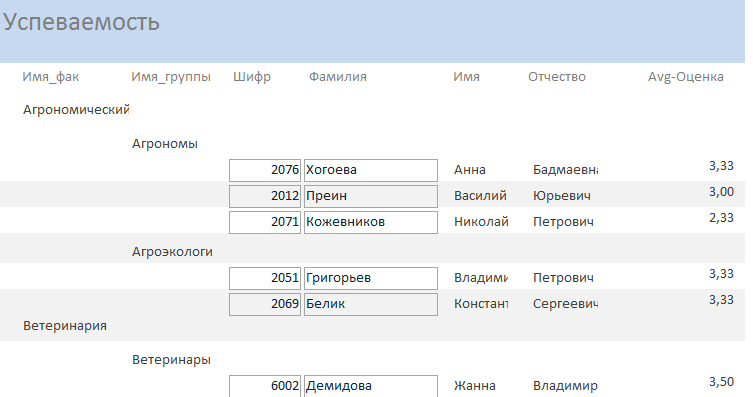The height and width of the screenshot is (397, 753).
Task: Select the surname field Кожевников
Action: click(x=371, y=222)
